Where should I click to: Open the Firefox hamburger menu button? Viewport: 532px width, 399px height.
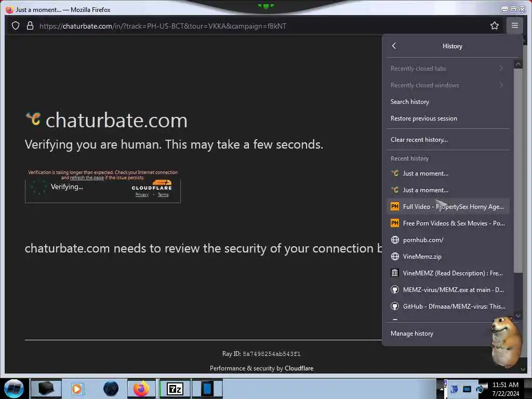(x=515, y=25)
